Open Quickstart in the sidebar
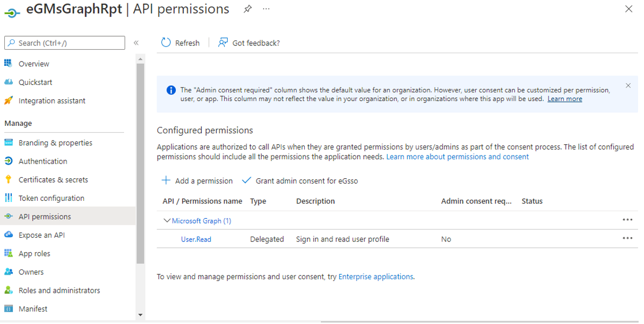The width and height of the screenshot is (644, 324). point(35,82)
